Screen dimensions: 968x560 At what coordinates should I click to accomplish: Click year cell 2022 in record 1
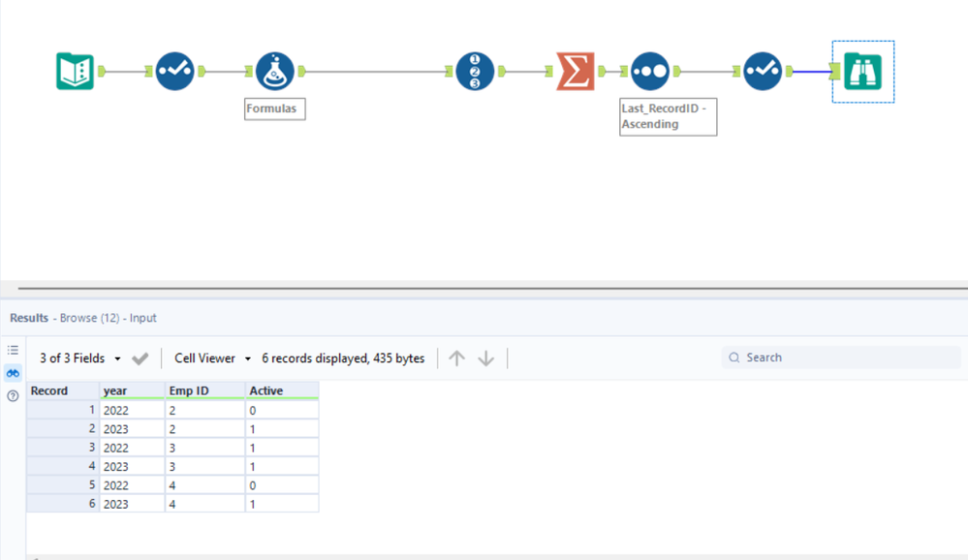132,410
